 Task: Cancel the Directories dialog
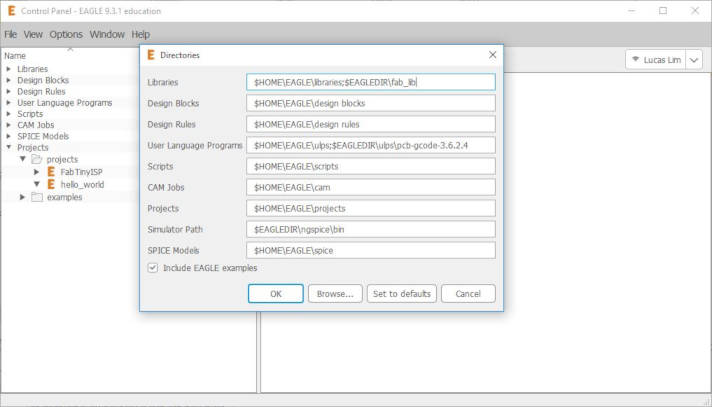[x=468, y=294]
